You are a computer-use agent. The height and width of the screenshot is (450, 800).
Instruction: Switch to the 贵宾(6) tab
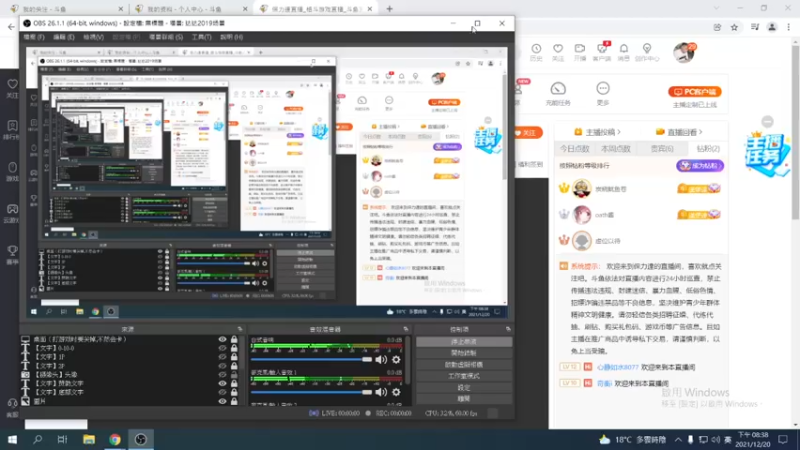[662, 148]
